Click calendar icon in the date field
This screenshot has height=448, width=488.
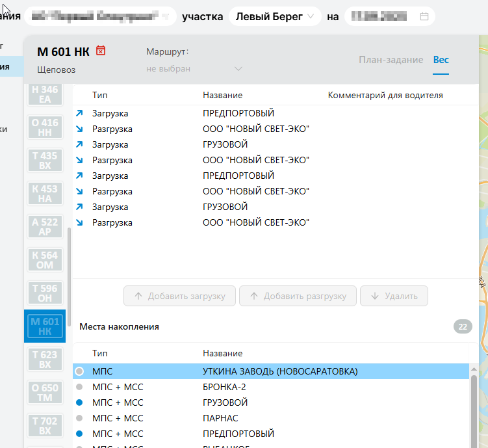(x=424, y=16)
